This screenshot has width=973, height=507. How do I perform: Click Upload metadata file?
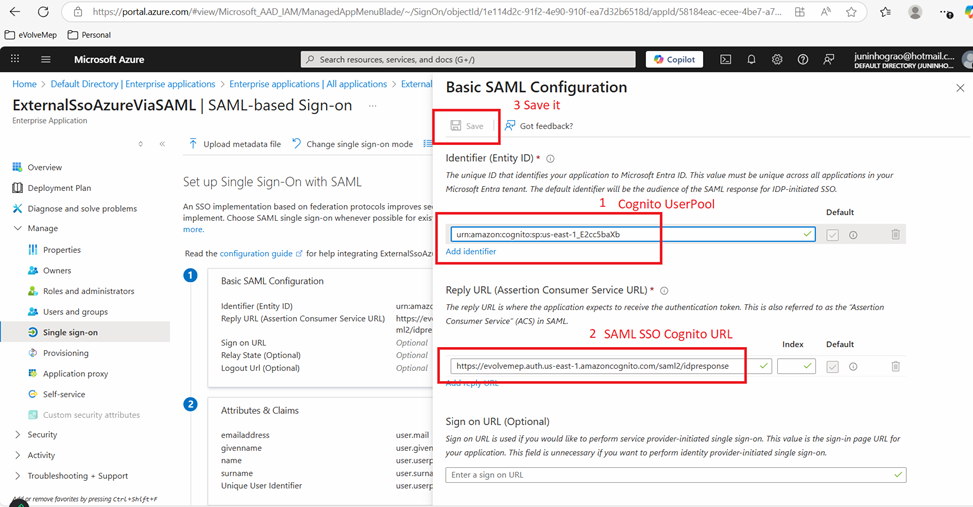pyautogui.click(x=235, y=144)
